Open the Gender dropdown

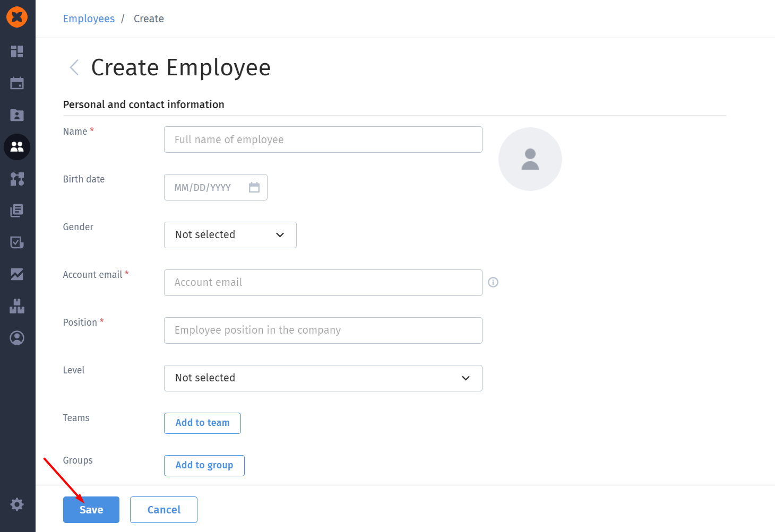(x=230, y=234)
